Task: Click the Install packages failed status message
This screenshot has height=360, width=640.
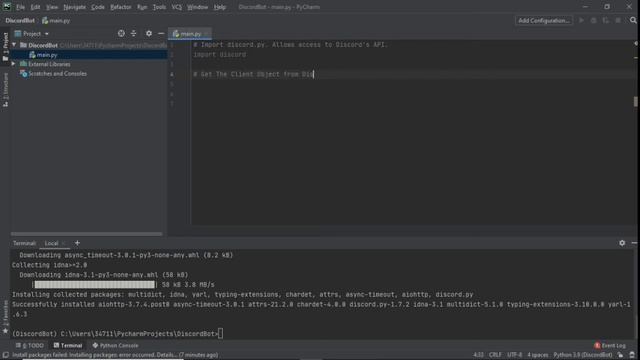Action: [x=115, y=355]
